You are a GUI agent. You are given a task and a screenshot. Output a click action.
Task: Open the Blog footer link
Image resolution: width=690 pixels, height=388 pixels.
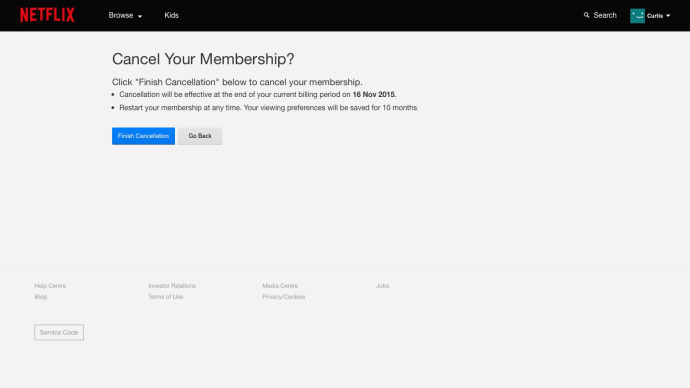(x=40, y=297)
